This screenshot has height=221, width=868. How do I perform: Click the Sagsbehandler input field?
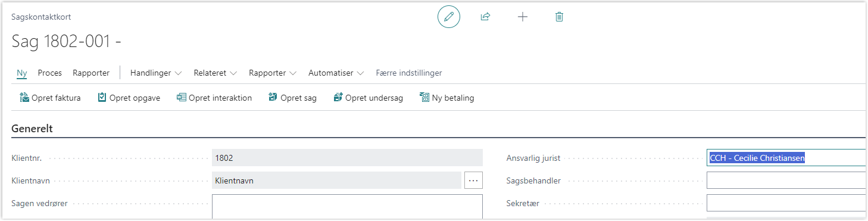[x=786, y=180]
